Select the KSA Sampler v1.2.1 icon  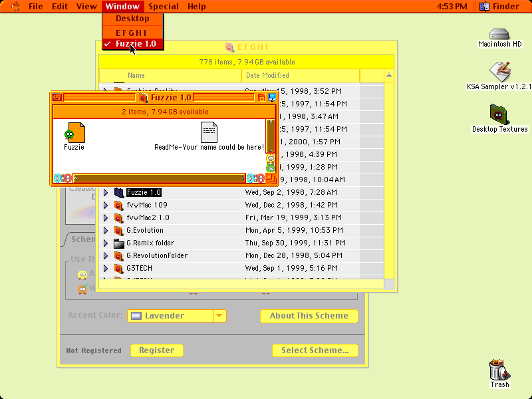pyautogui.click(x=499, y=71)
